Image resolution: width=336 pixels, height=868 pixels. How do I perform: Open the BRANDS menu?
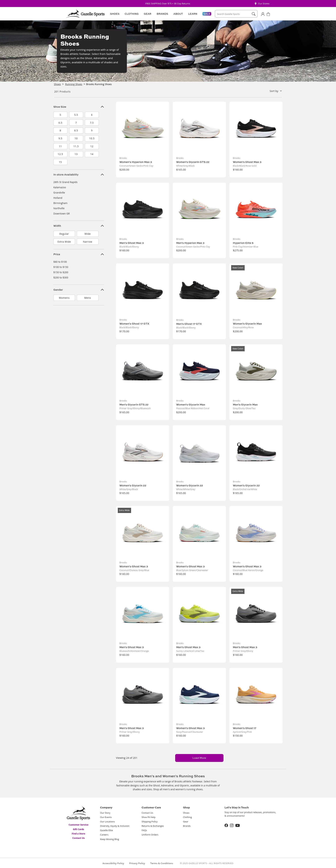point(162,14)
